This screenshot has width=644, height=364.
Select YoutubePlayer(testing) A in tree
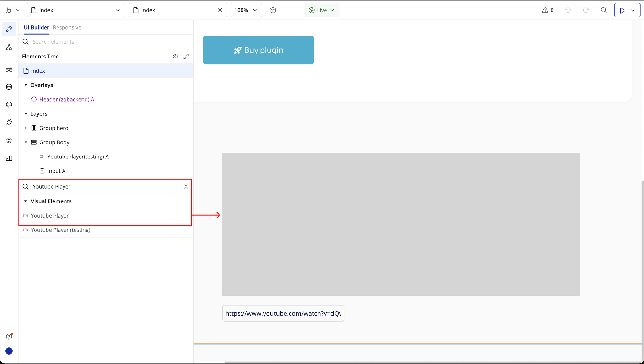tap(78, 157)
